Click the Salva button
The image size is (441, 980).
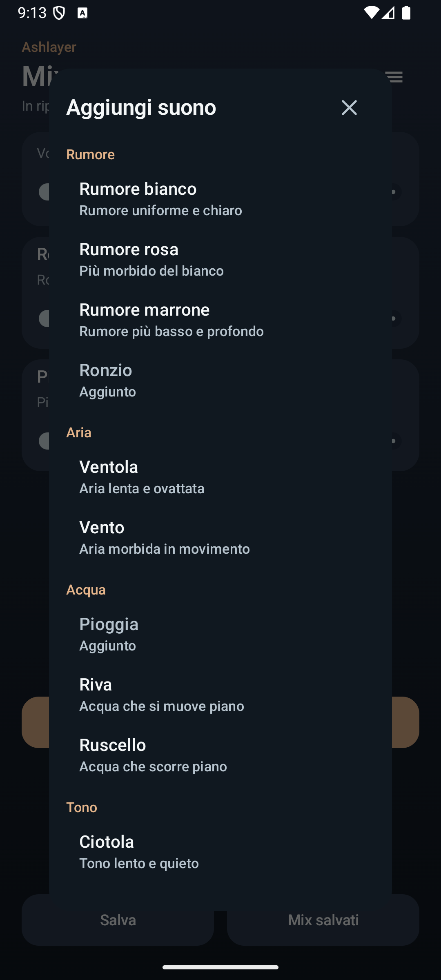click(x=118, y=920)
